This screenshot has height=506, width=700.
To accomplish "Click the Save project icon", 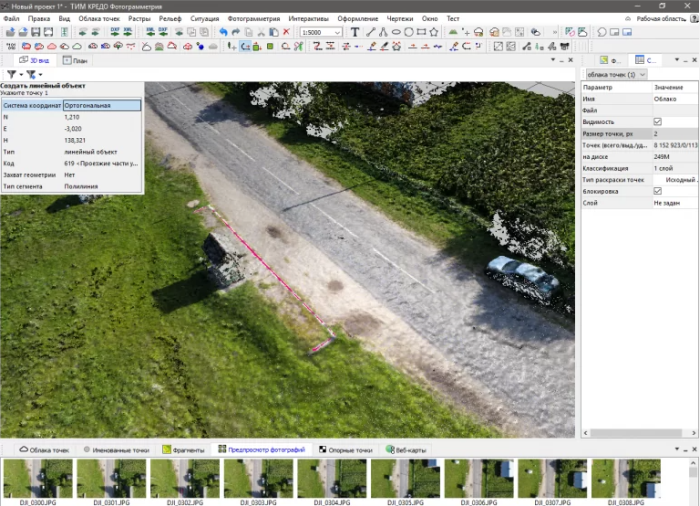I will point(37,32).
